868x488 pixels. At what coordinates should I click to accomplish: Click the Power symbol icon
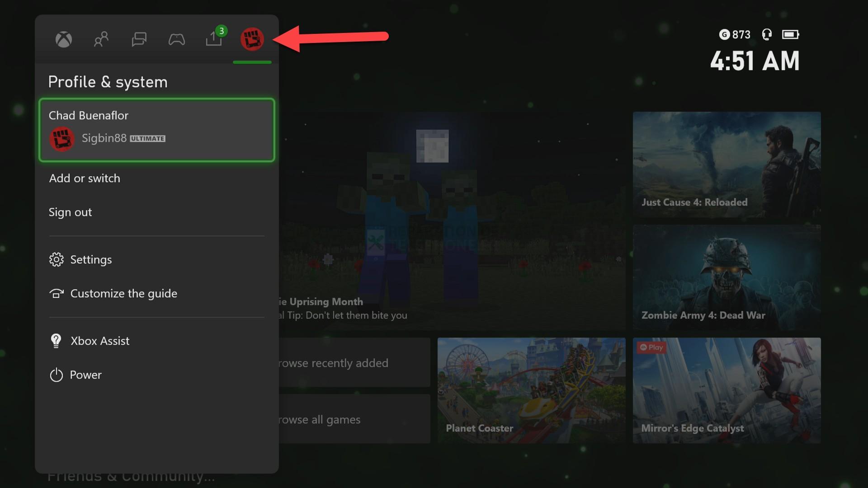click(x=57, y=375)
